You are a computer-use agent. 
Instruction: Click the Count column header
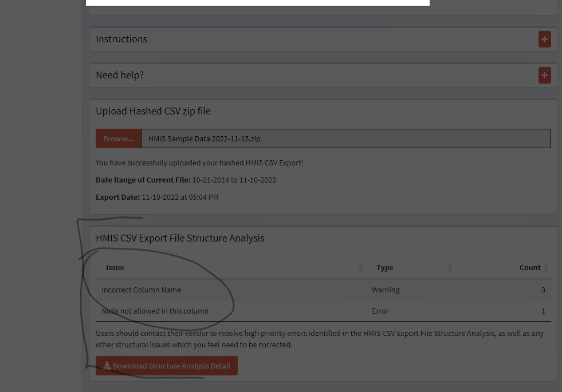pyautogui.click(x=530, y=267)
